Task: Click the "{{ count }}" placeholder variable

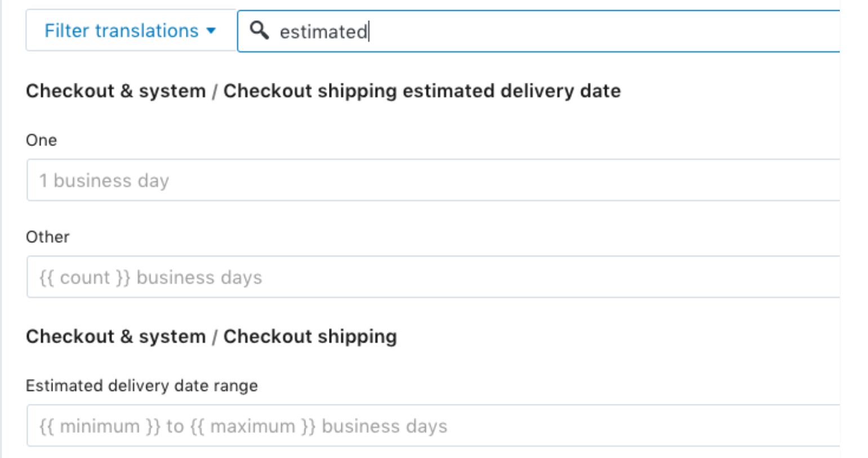Action: pyautogui.click(x=84, y=278)
